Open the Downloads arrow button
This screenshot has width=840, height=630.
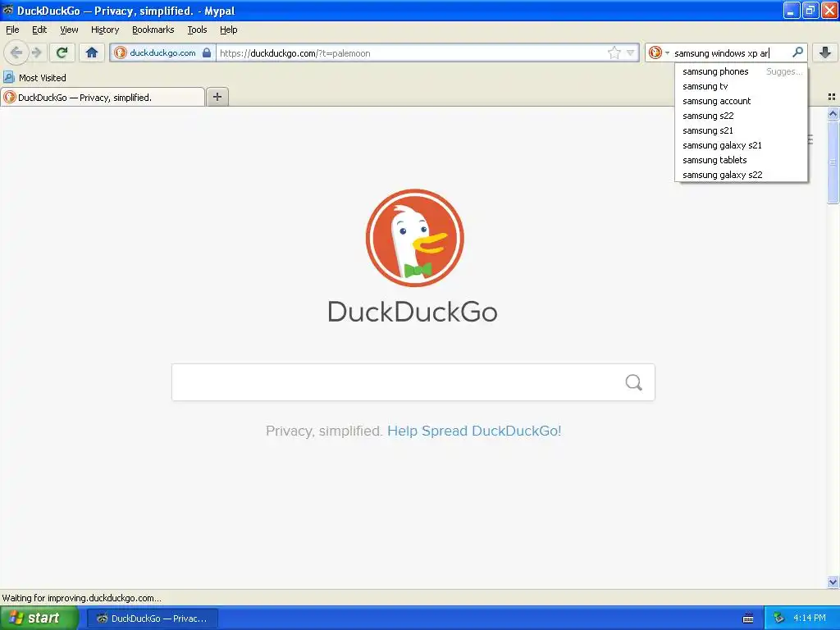[x=825, y=52]
